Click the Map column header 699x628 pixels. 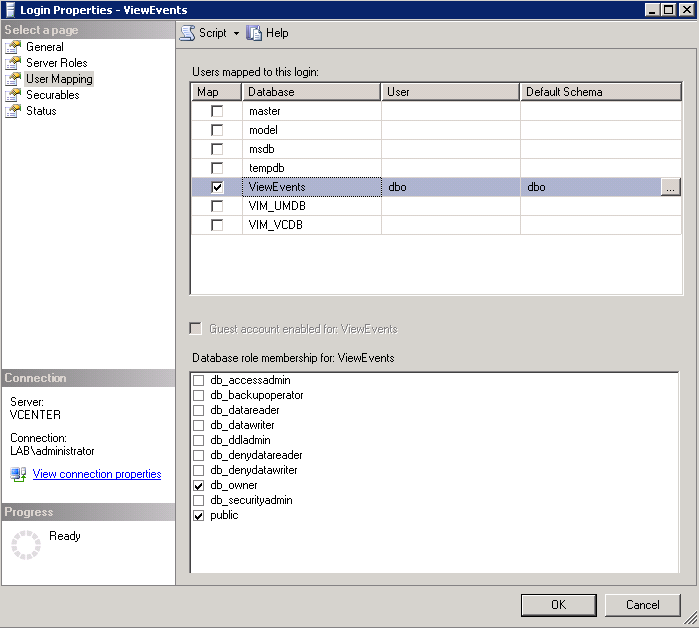pos(216,92)
